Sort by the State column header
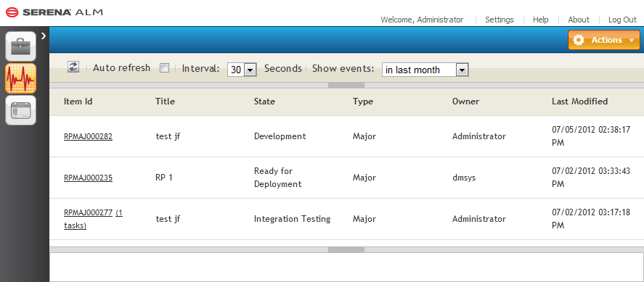644x282 pixels. click(x=264, y=101)
